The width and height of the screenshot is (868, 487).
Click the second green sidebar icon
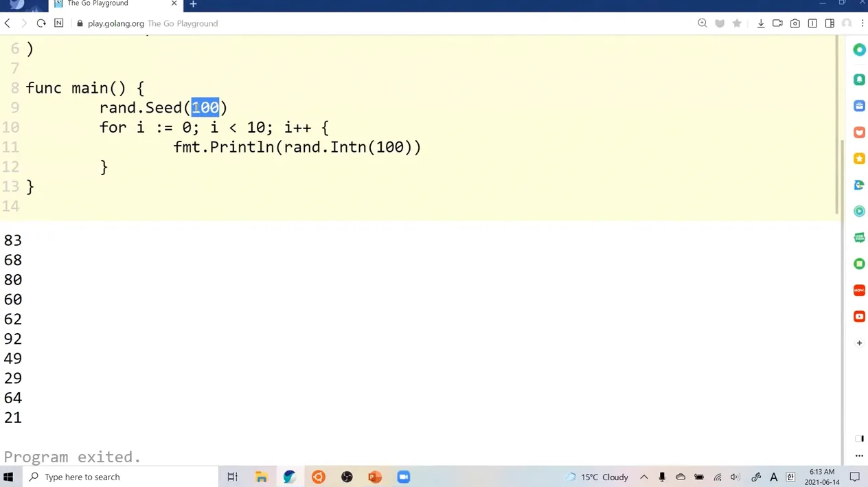point(859,80)
